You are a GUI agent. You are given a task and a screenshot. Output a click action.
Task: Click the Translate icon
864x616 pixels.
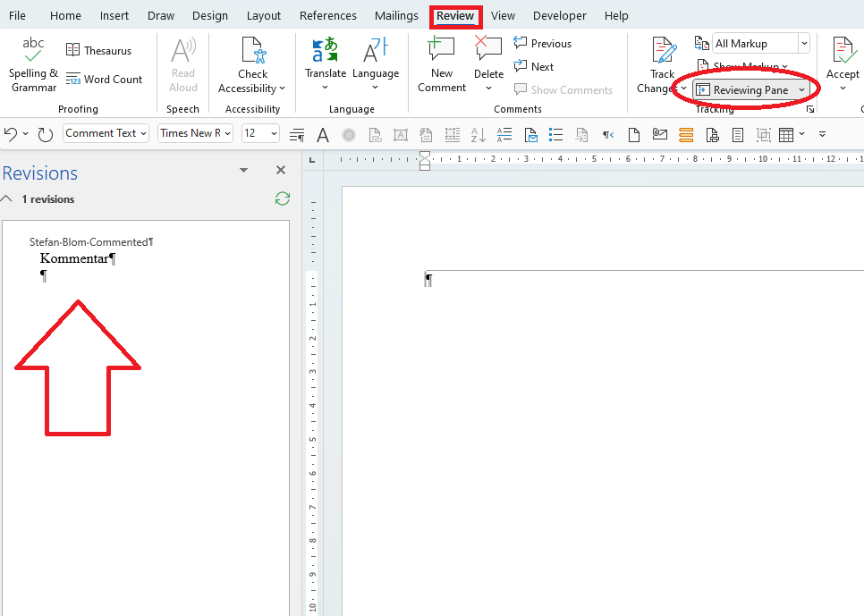coord(325,49)
